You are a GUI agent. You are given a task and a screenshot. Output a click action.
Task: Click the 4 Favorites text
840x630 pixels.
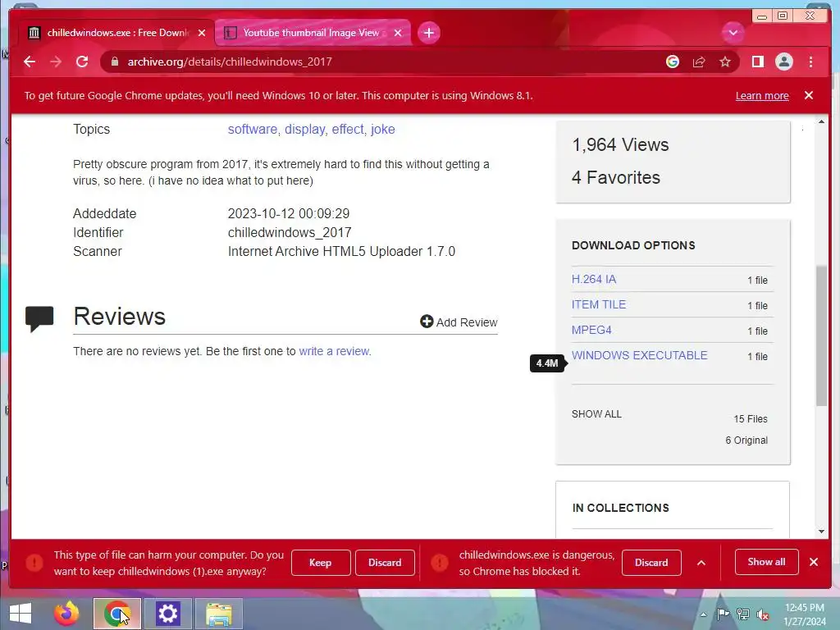(616, 177)
